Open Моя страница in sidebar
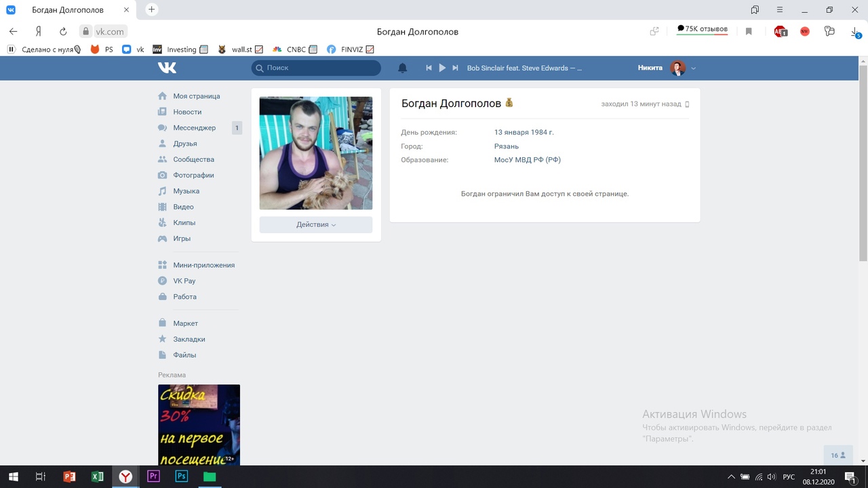The image size is (868, 488). [196, 96]
